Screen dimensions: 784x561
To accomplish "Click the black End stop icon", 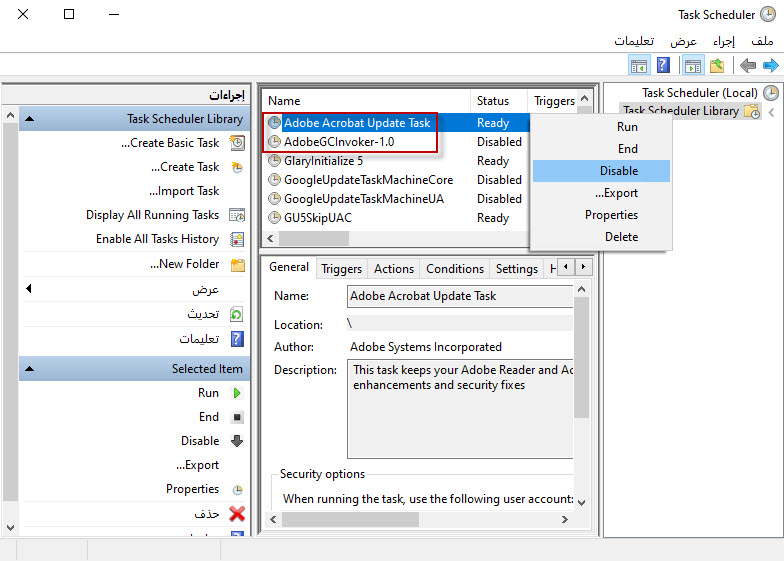I will tap(238, 417).
